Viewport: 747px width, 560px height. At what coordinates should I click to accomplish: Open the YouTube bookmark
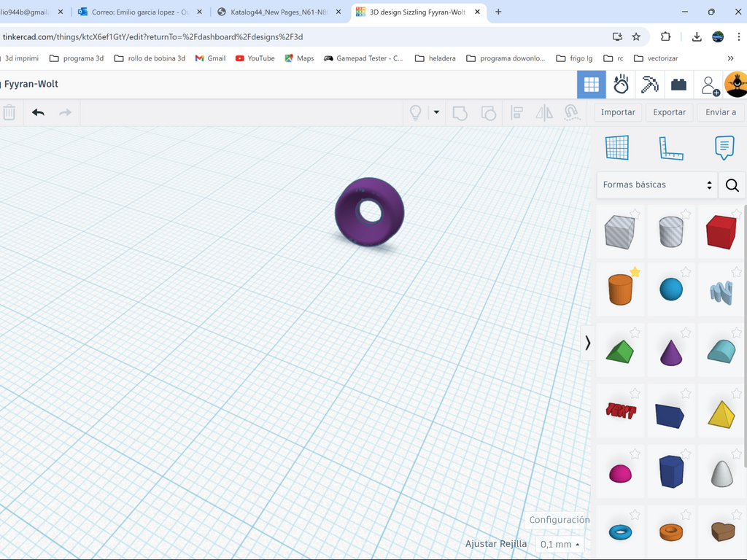pos(255,58)
